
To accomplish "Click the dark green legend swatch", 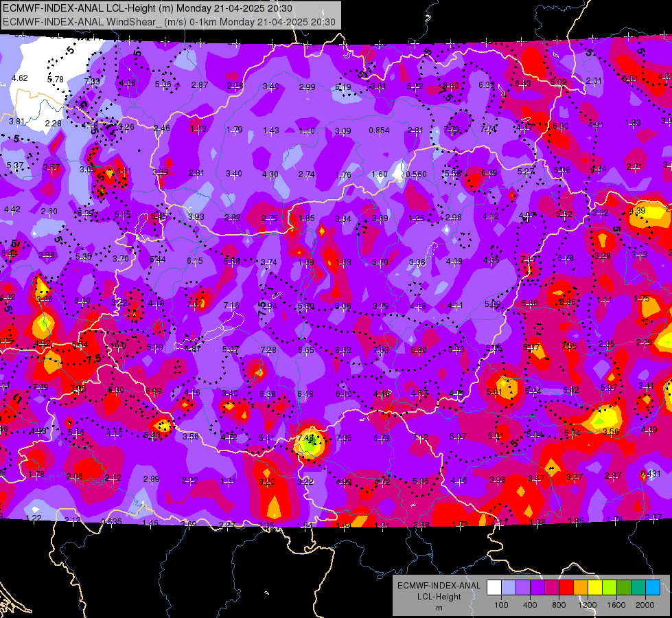I will point(624,588).
